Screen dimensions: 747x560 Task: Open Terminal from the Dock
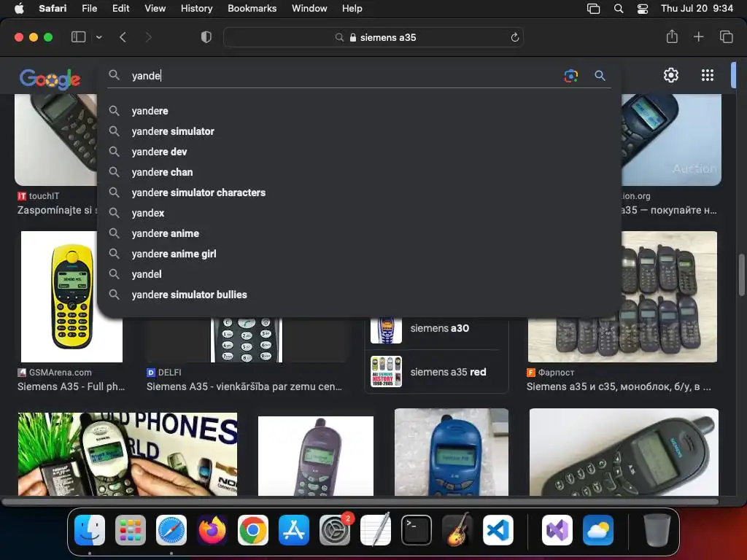click(417, 530)
